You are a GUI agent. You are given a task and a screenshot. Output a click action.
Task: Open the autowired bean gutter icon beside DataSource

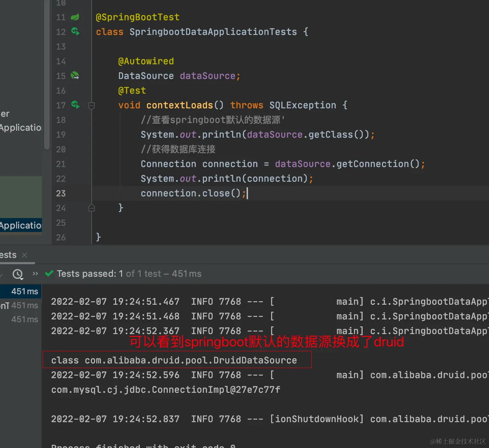click(75, 75)
